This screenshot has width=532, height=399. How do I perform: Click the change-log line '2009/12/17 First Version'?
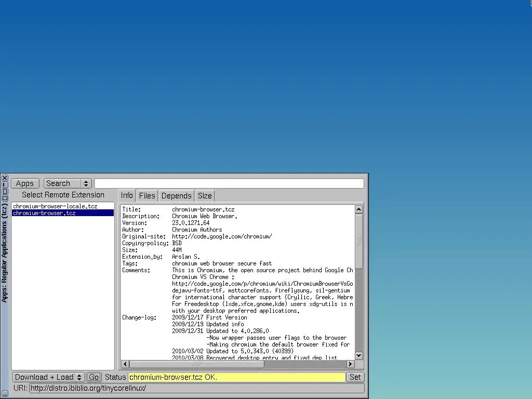click(209, 317)
